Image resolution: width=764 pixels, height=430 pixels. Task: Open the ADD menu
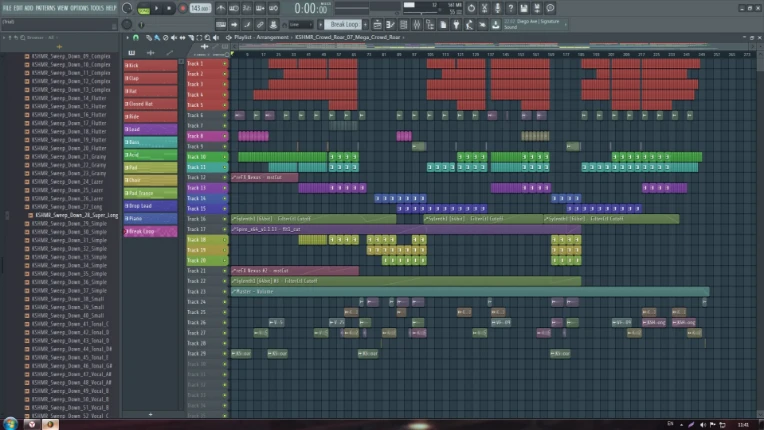click(29, 8)
